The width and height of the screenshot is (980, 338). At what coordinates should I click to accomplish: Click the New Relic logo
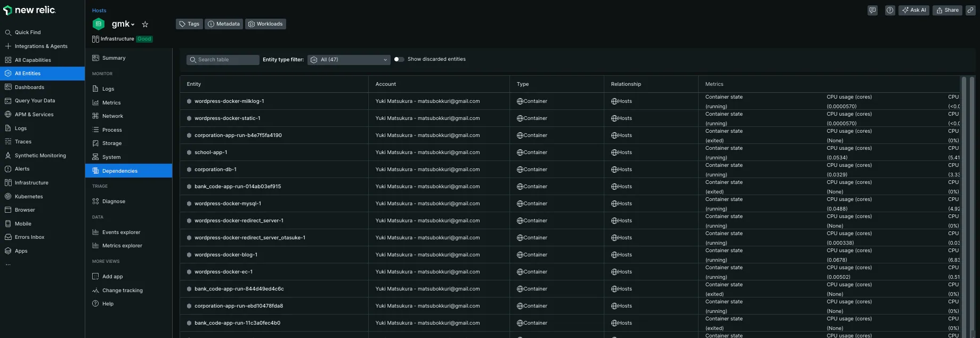(x=30, y=10)
